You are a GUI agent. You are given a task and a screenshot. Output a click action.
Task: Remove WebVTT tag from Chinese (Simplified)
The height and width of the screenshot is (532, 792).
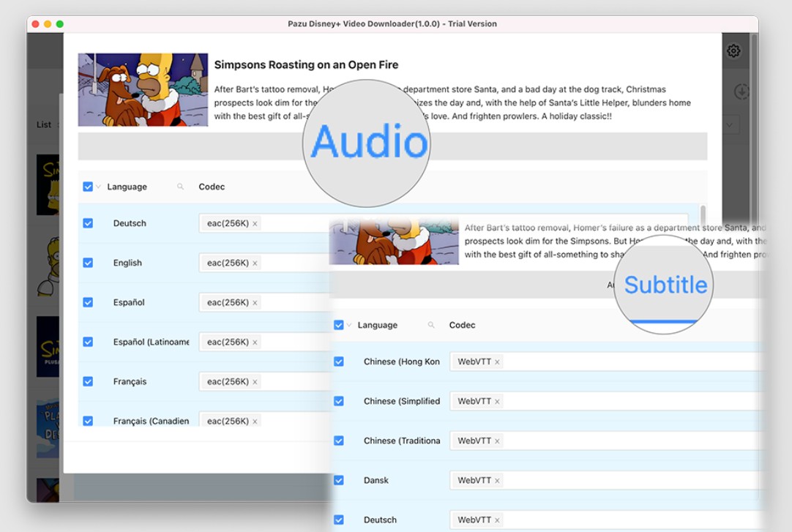497,402
